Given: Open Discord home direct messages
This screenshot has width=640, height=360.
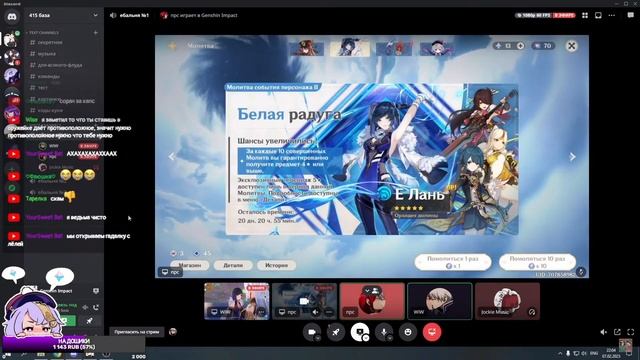Looking at the screenshot, I should 12,17.
